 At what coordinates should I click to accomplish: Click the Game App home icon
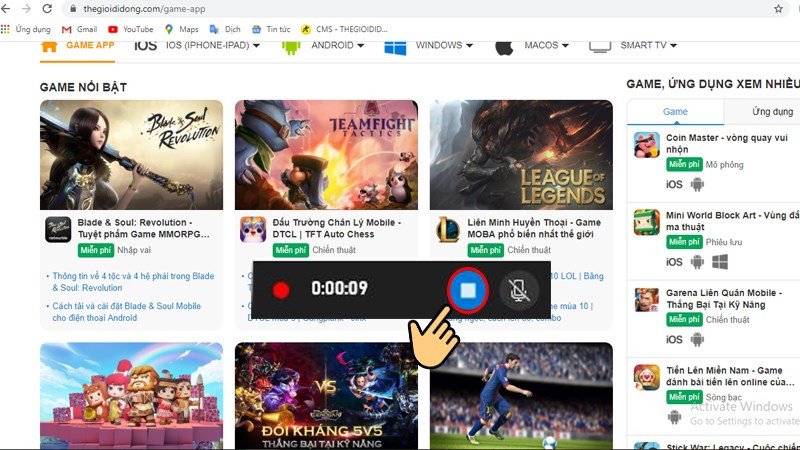(x=49, y=46)
